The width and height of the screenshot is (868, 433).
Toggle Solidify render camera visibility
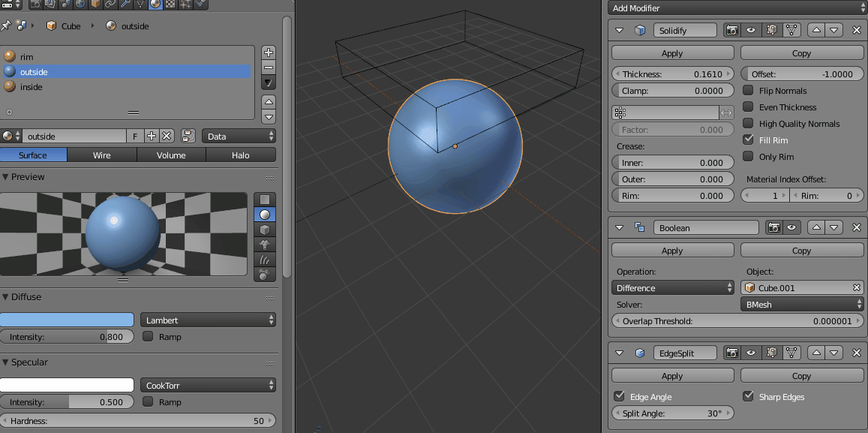point(732,31)
